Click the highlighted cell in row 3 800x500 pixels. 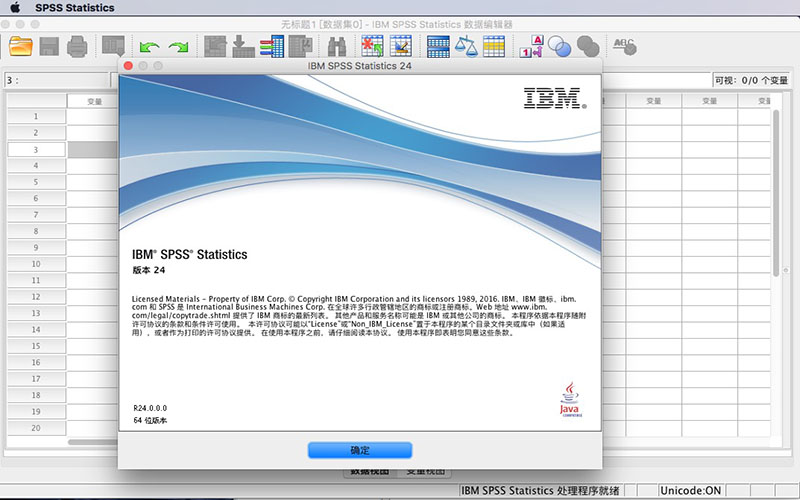pos(93,149)
